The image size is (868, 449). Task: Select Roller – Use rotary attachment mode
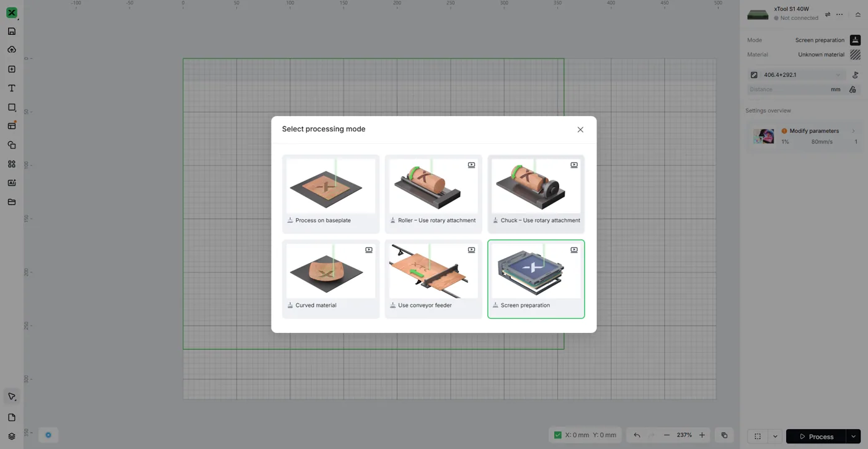[433, 193]
